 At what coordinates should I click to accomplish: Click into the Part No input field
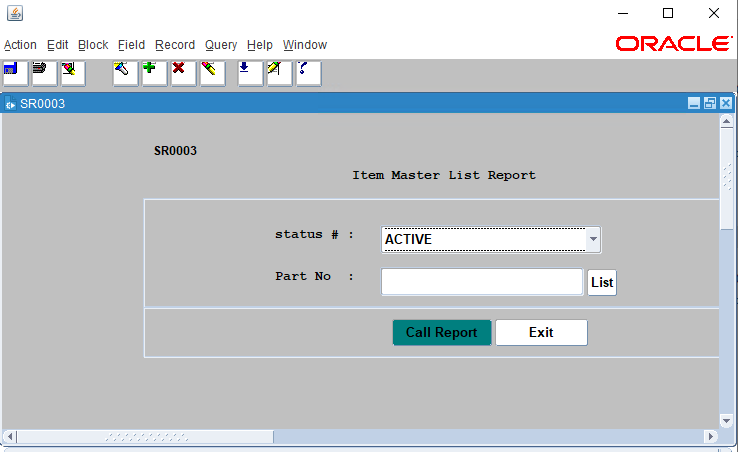tap(481, 283)
